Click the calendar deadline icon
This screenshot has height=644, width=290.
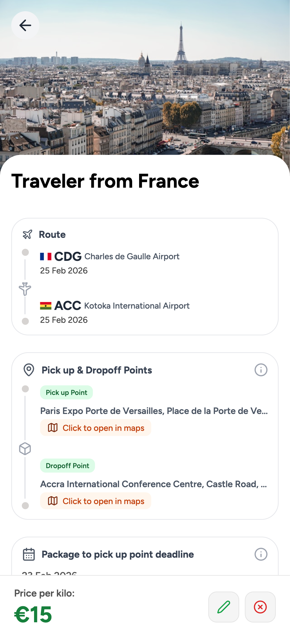[x=29, y=554]
